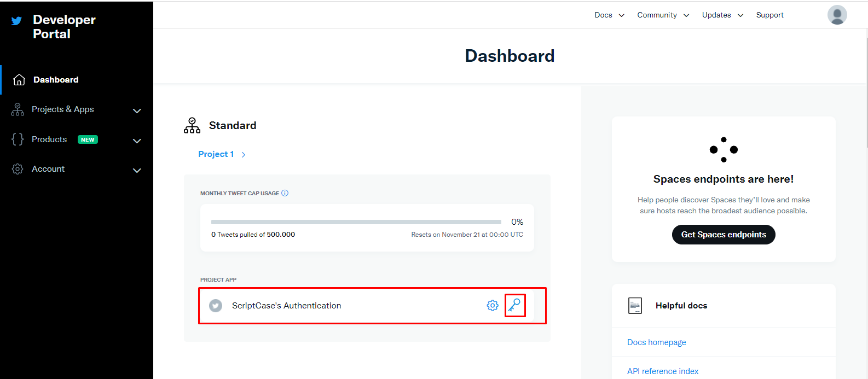Screen dimensions: 868x379
Task: Click the Twitter bird logo
Action: click(16, 21)
